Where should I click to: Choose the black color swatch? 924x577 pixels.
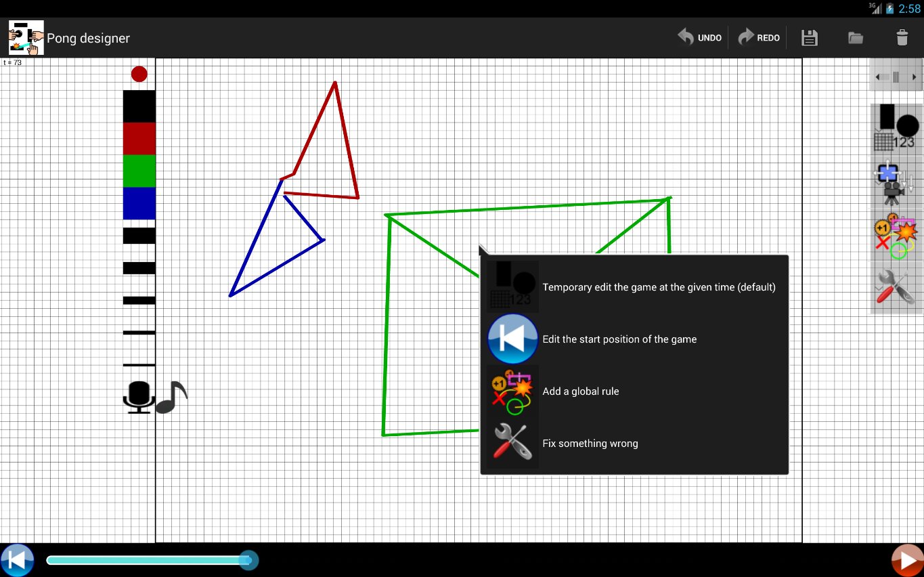[139, 106]
